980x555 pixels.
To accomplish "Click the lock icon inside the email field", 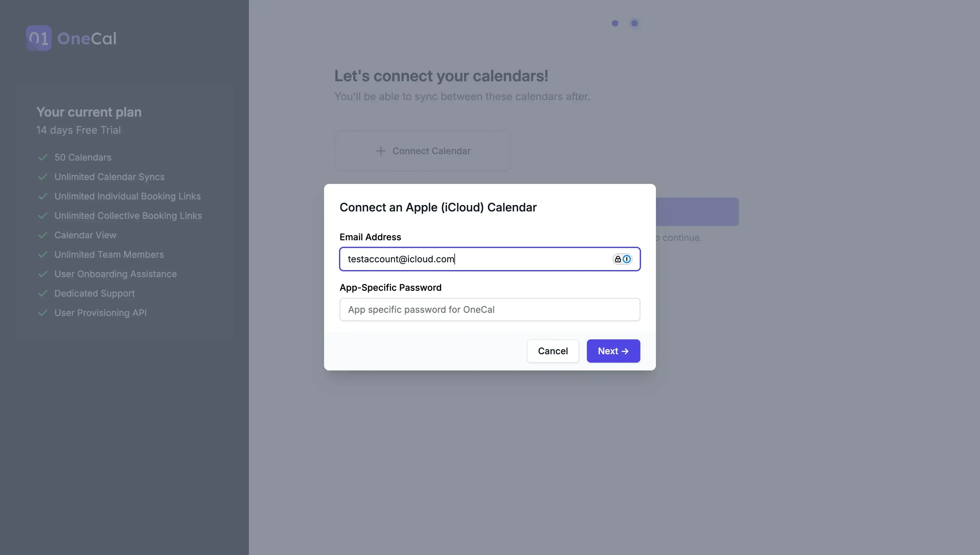I will coord(618,259).
